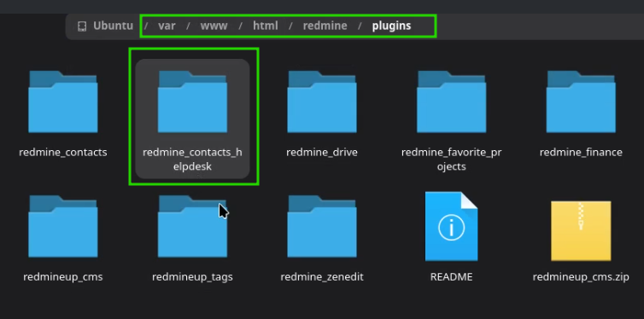Click the Ubuntu drive icon in path bar
Viewport: 644px width, 319px height.
click(82, 26)
